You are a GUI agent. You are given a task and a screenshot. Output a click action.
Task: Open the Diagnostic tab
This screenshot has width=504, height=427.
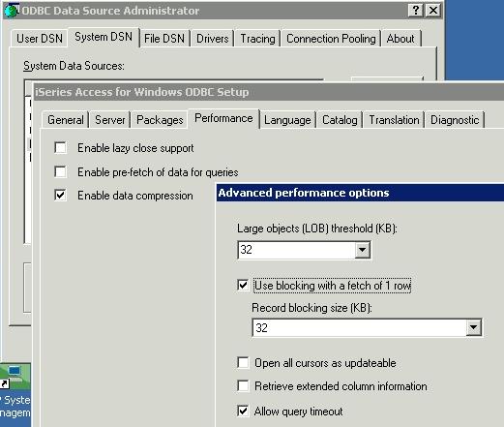(x=455, y=120)
